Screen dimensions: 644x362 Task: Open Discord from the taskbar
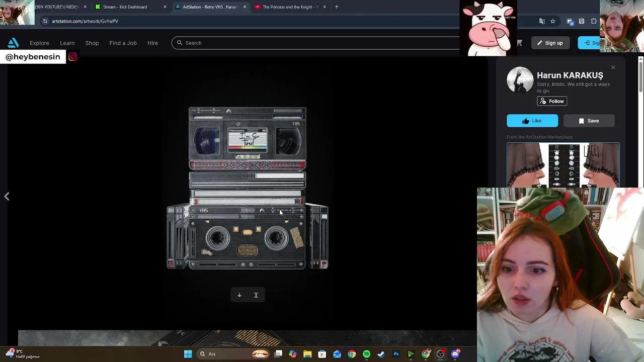point(455,354)
